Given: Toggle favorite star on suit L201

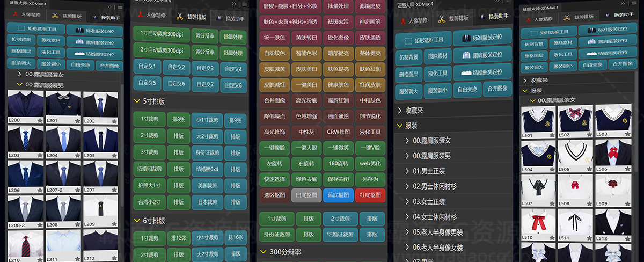Looking at the screenshot, I should [x=77, y=121].
